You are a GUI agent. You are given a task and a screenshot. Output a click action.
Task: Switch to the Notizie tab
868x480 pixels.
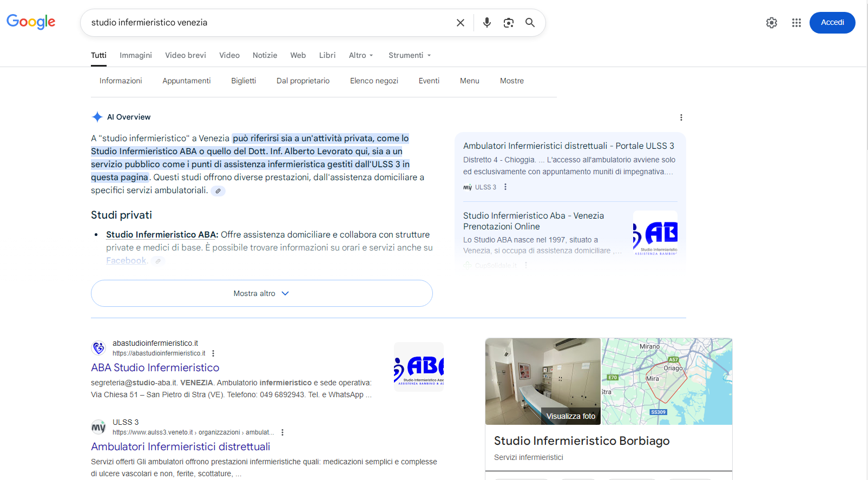point(265,55)
